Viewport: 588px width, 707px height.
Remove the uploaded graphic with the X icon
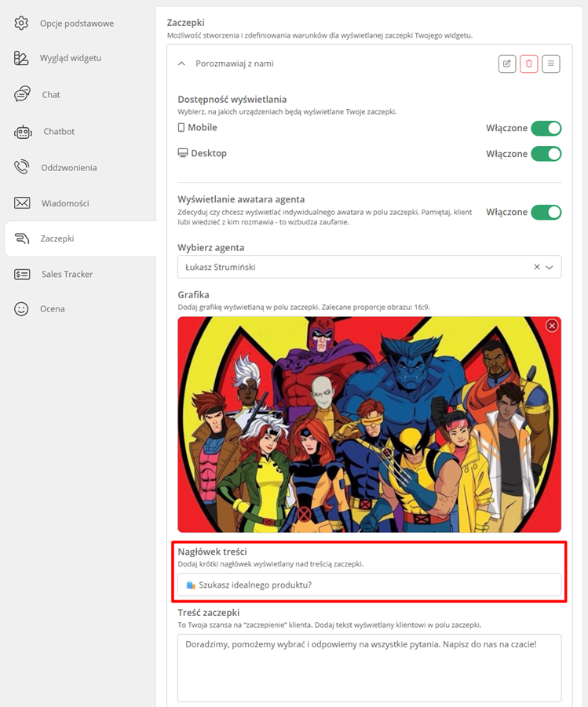click(552, 326)
